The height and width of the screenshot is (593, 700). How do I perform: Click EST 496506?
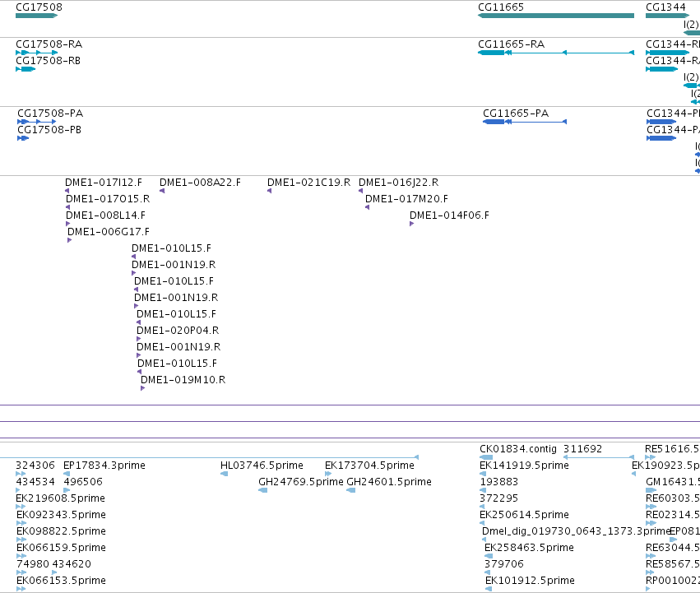[67, 490]
